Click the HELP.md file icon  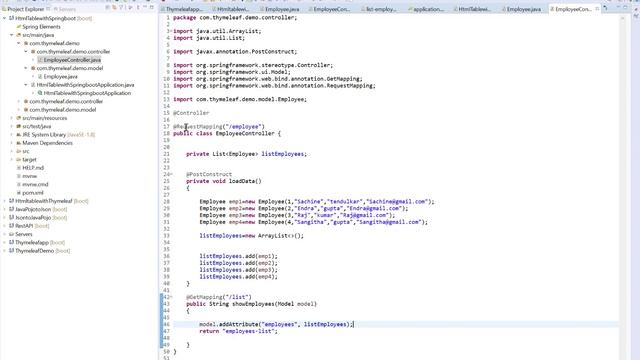pos(19,168)
